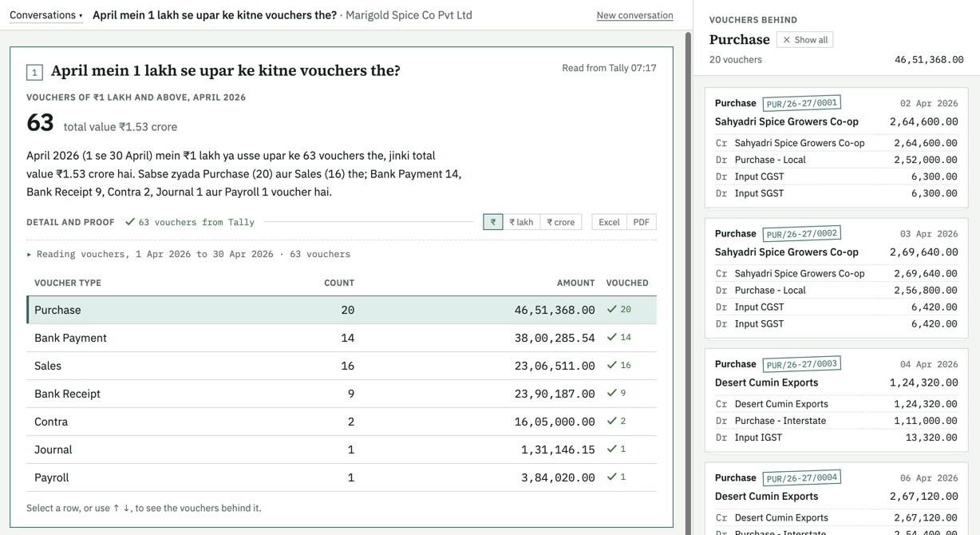Switch amounts to ₹ lakh unit

point(521,222)
